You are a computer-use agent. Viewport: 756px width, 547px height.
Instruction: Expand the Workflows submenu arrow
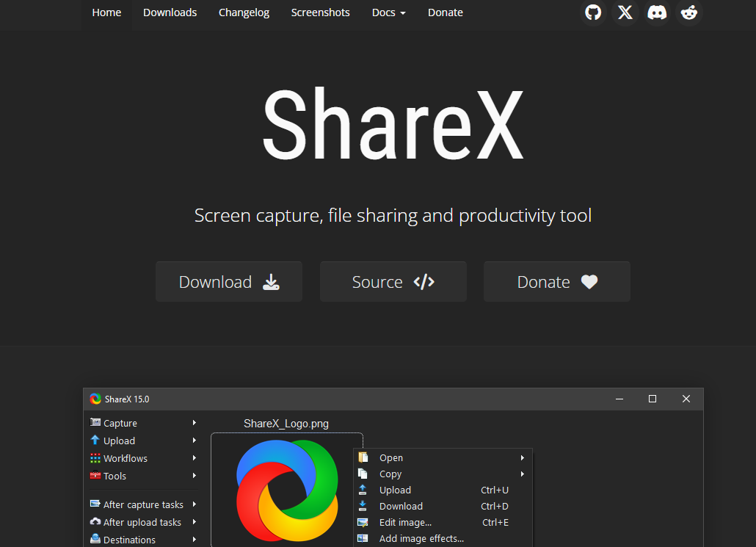pyautogui.click(x=195, y=457)
